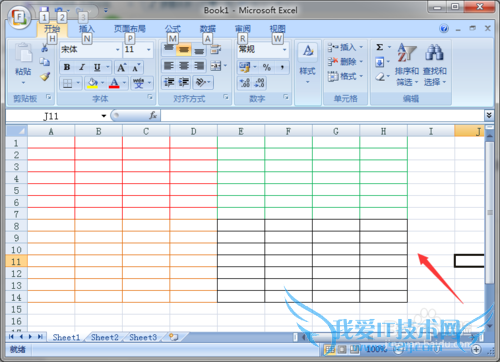Toggle Italic formatting
Screen dimensions: 500x362
[82, 67]
